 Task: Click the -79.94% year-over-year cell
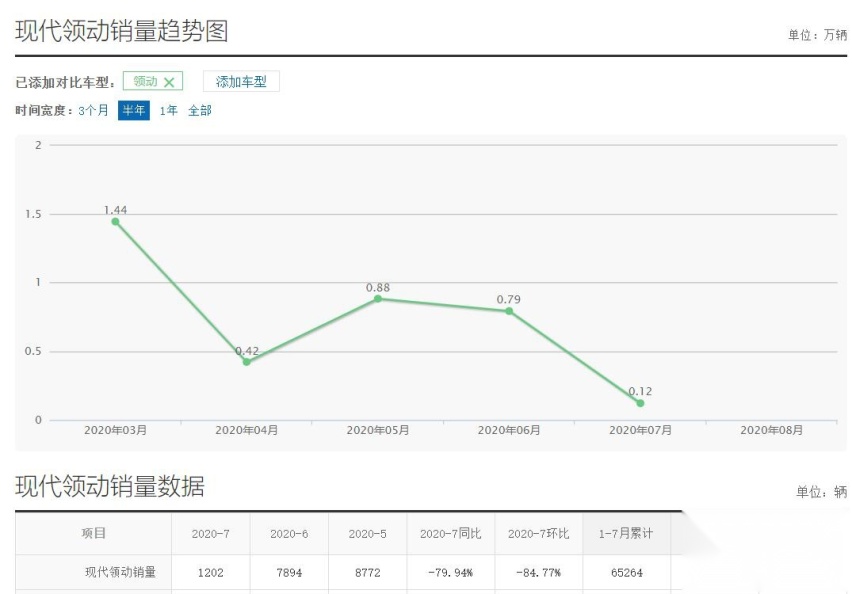[x=450, y=573]
